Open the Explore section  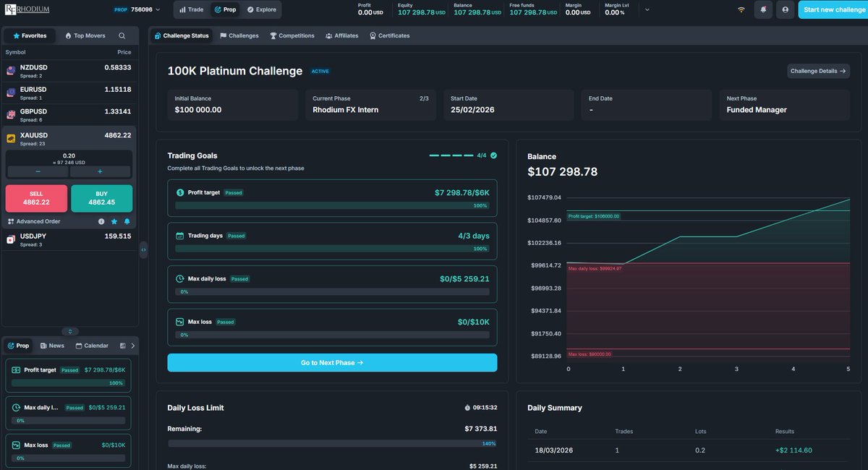tap(261, 9)
